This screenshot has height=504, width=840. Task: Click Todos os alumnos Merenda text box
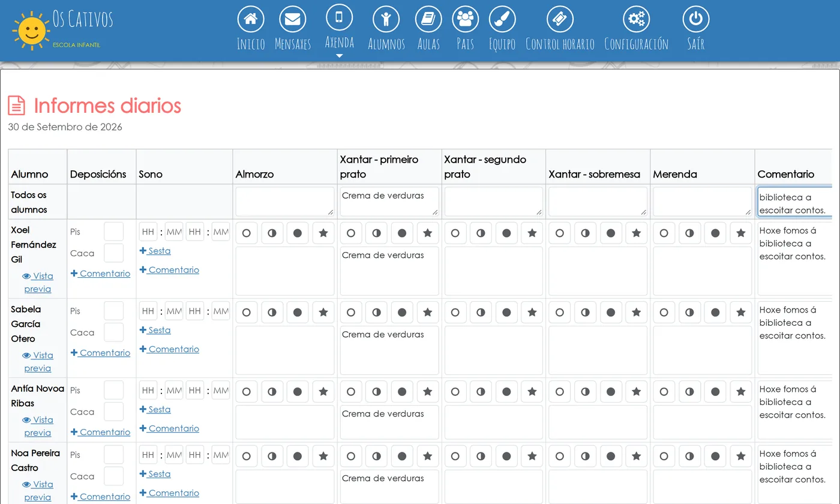pyautogui.click(x=703, y=202)
